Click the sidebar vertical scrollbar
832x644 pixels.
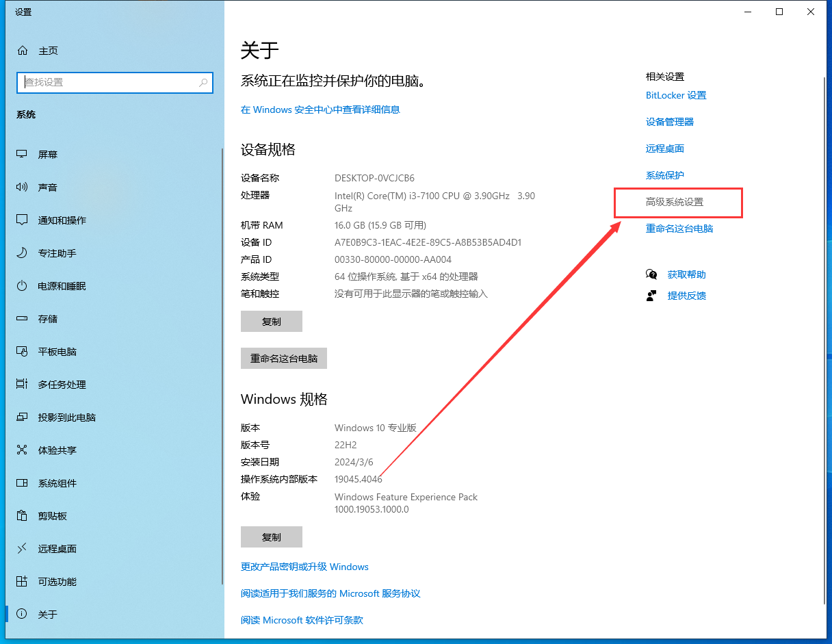tap(222, 366)
